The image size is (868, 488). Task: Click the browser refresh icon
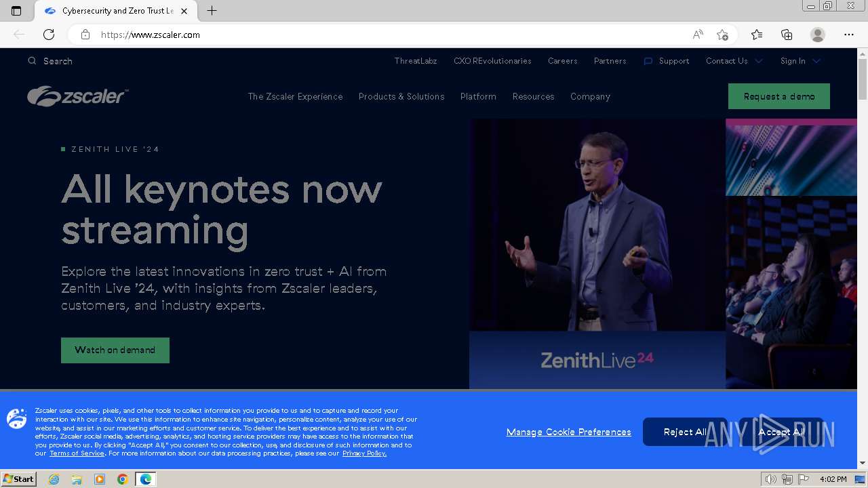coord(49,35)
